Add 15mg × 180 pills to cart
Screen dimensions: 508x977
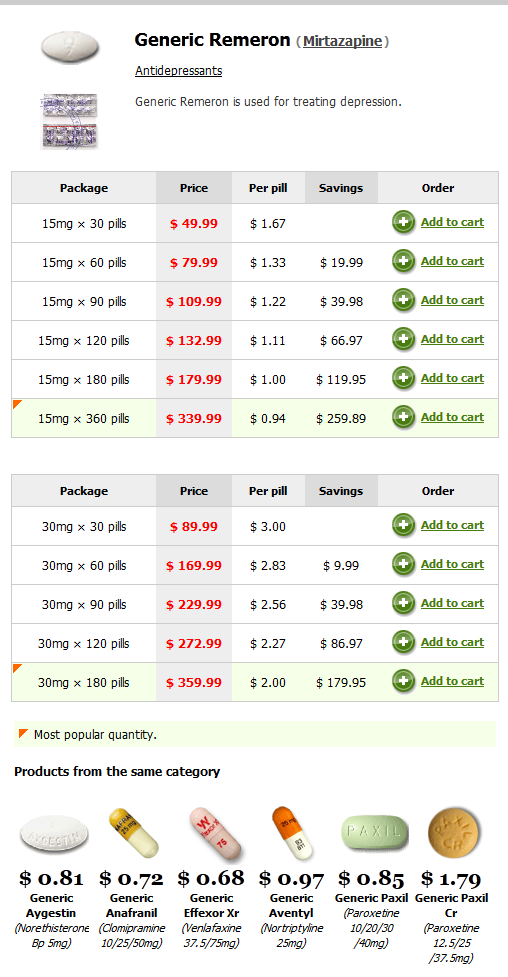[x=453, y=378]
